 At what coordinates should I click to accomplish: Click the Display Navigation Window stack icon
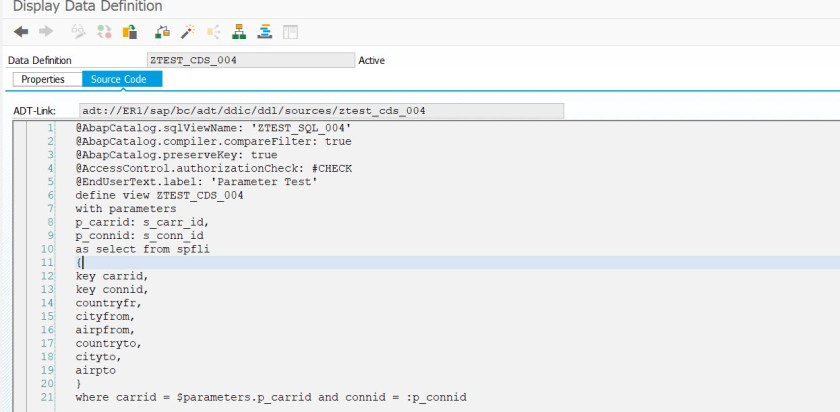coord(265,32)
